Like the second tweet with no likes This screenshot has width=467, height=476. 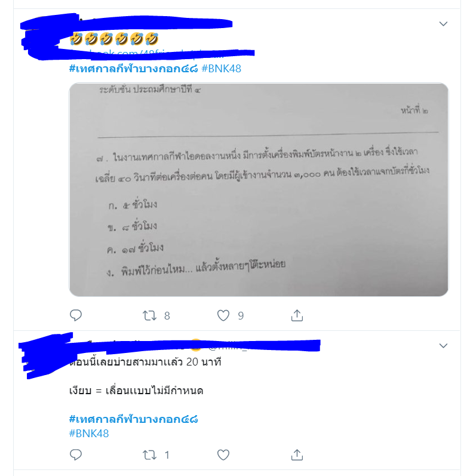223,454
